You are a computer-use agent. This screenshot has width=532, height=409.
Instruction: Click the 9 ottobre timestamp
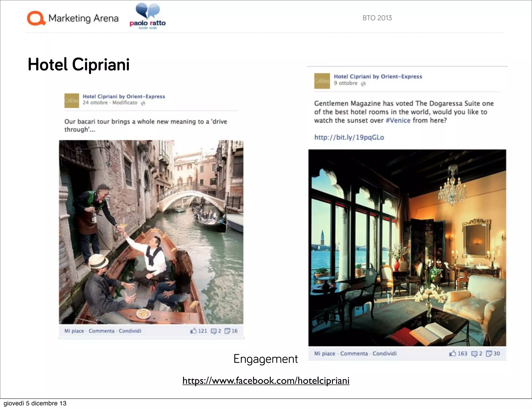pos(345,83)
